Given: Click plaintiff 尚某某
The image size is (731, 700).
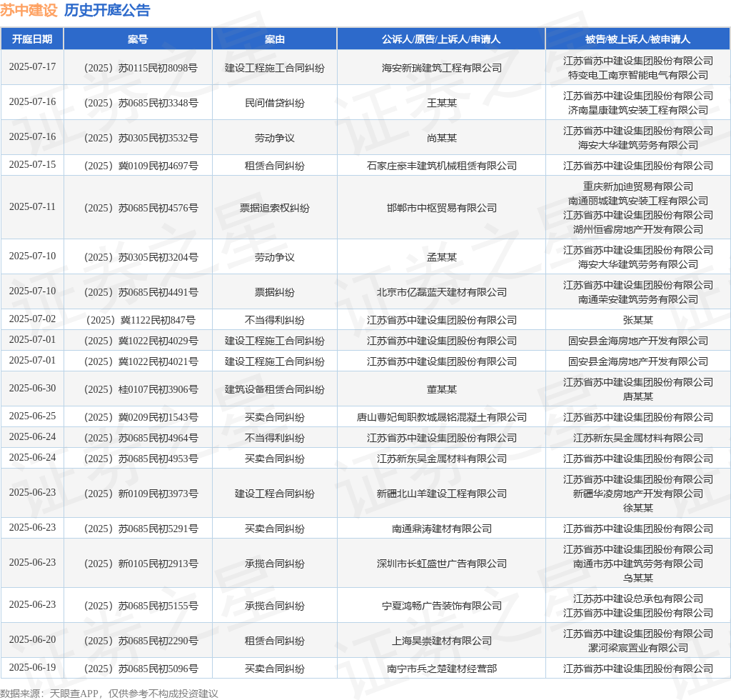Looking at the screenshot, I should [441, 138].
